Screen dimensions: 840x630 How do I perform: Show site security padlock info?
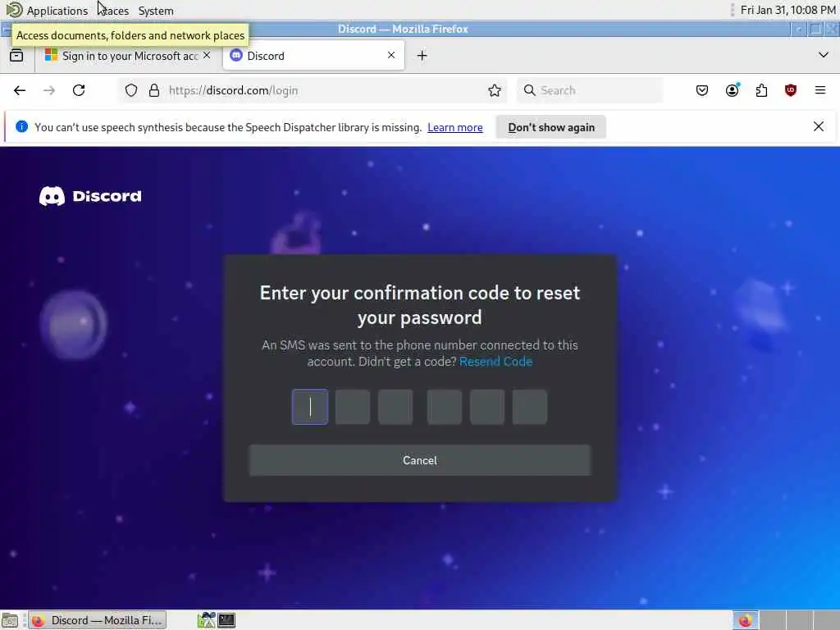(154, 90)
